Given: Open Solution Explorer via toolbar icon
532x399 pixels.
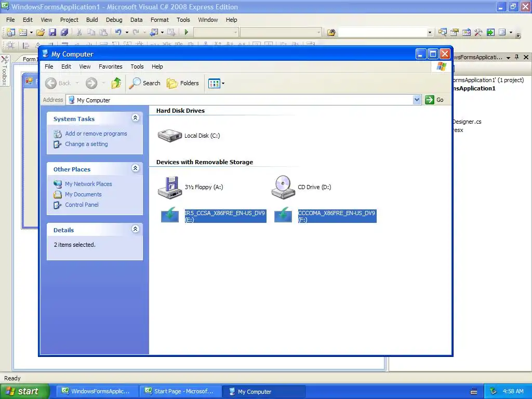Looking at the screenshot, I should pos(442,32).
